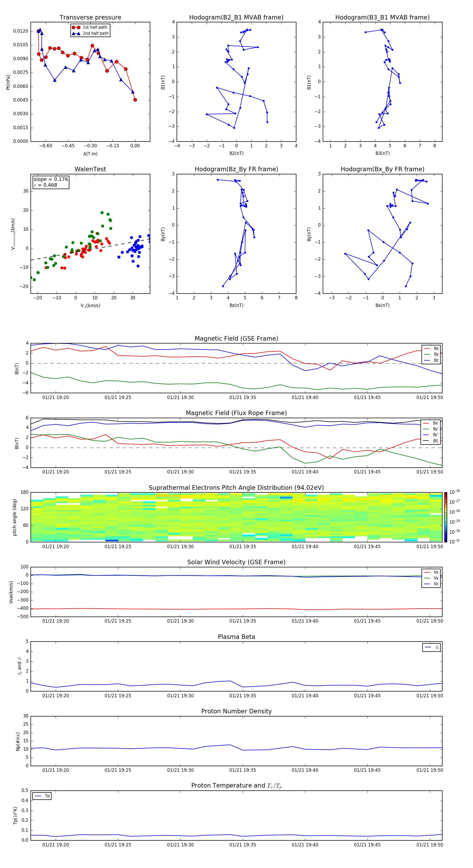Click the "-500" tick on solar wind axis

tap(23, 617)
